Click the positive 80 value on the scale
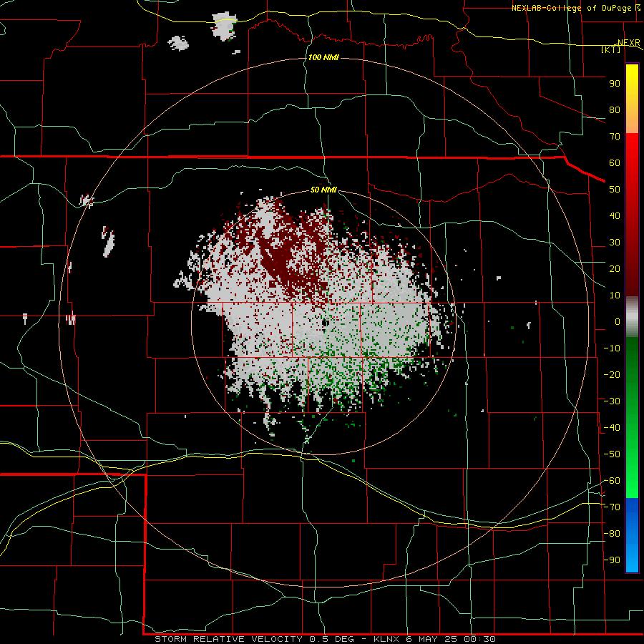This screenshot has height=644, width=644. (615, 109)
